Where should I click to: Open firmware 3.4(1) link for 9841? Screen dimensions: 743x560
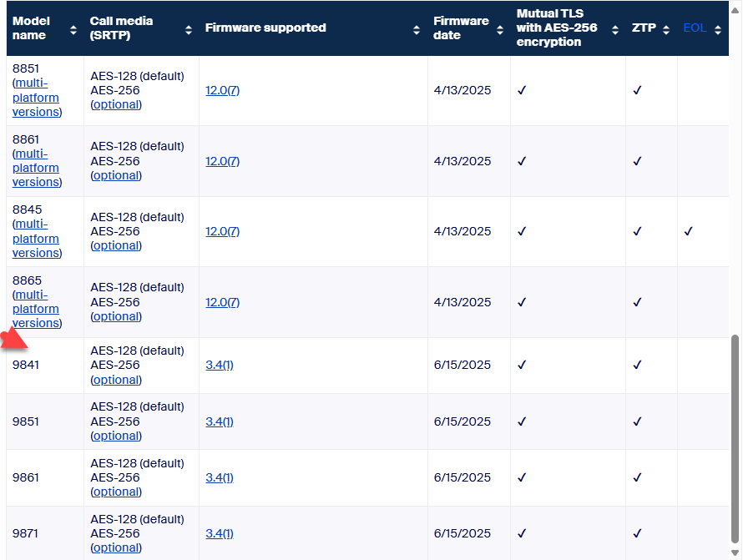pyautogui.click(x=220, y=365)
